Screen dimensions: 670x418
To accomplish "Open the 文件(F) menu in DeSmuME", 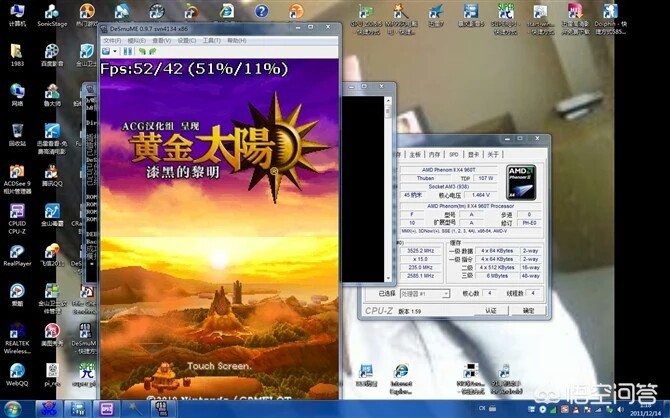I will [112, 40].
